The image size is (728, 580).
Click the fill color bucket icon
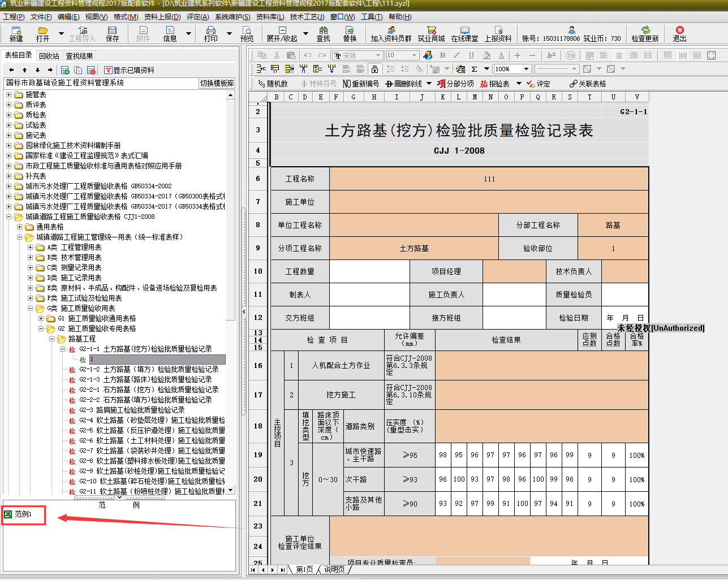(486, 55)
